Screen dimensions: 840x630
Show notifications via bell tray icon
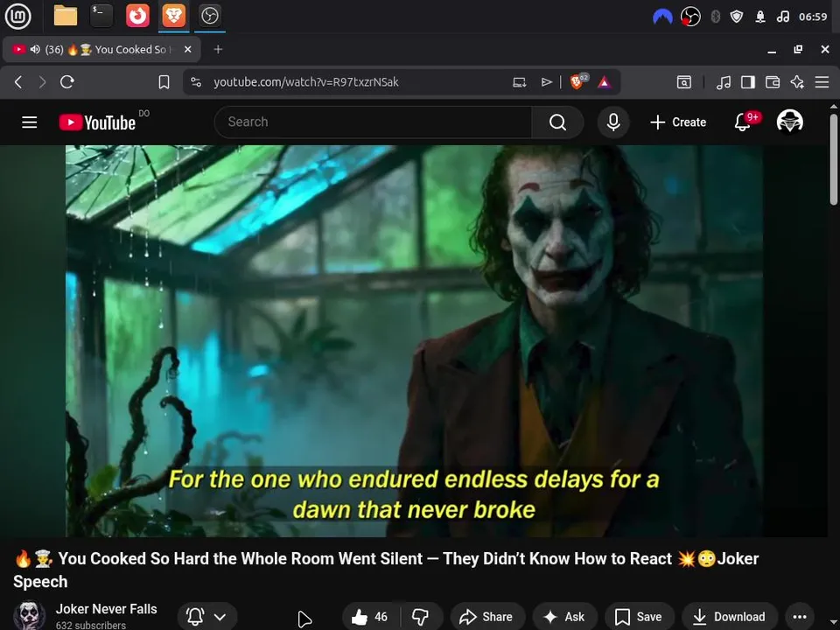coord(760,17)
